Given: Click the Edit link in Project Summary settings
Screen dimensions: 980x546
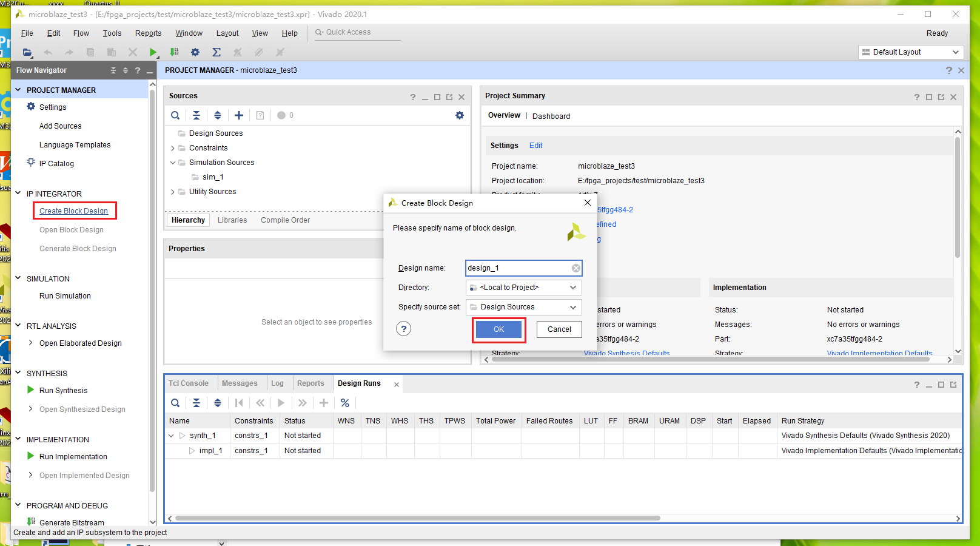Looking at the screenshot, I should pos(535,145).
